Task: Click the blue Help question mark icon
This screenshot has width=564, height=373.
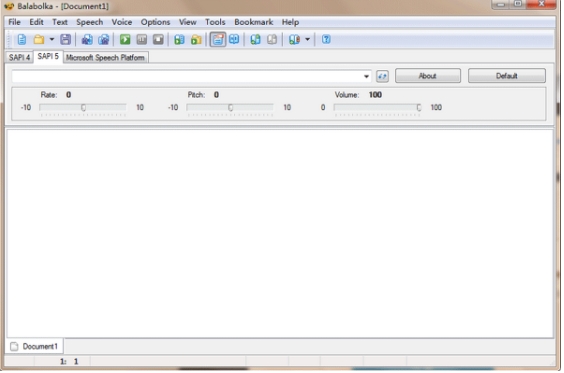Action: [326, 40]
